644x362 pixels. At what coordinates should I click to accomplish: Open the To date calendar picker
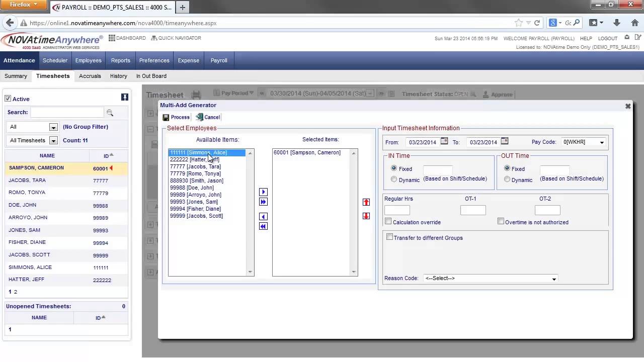[x=505, y=141]
